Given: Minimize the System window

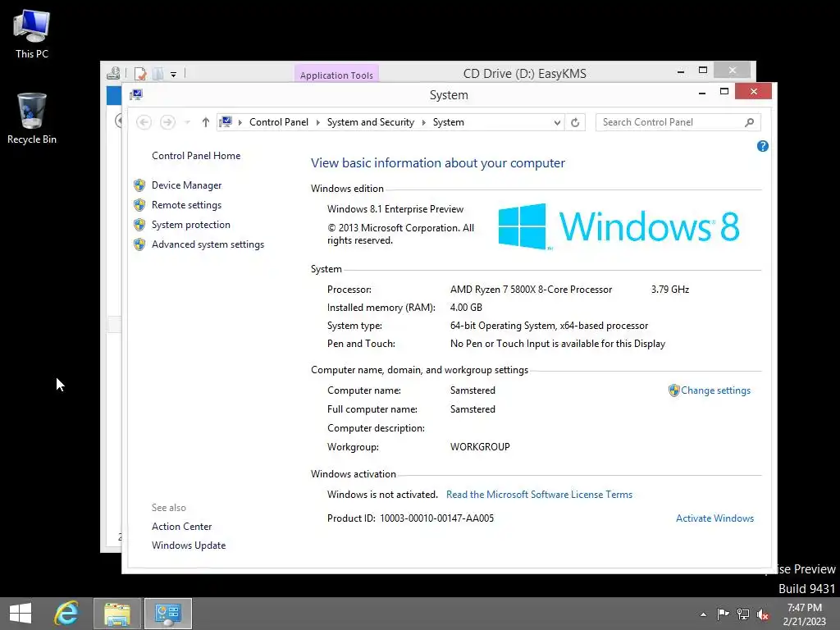Looking at the screenshot, I should click(x=702, y=93).
